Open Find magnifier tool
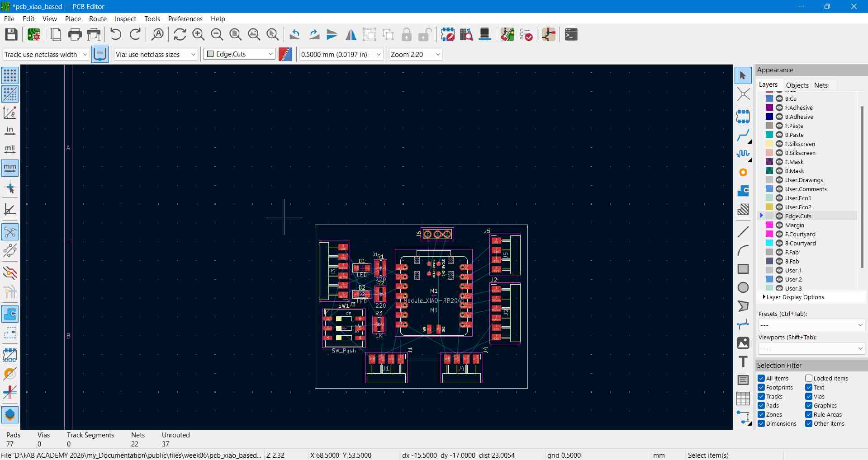 tap(157, 34)
